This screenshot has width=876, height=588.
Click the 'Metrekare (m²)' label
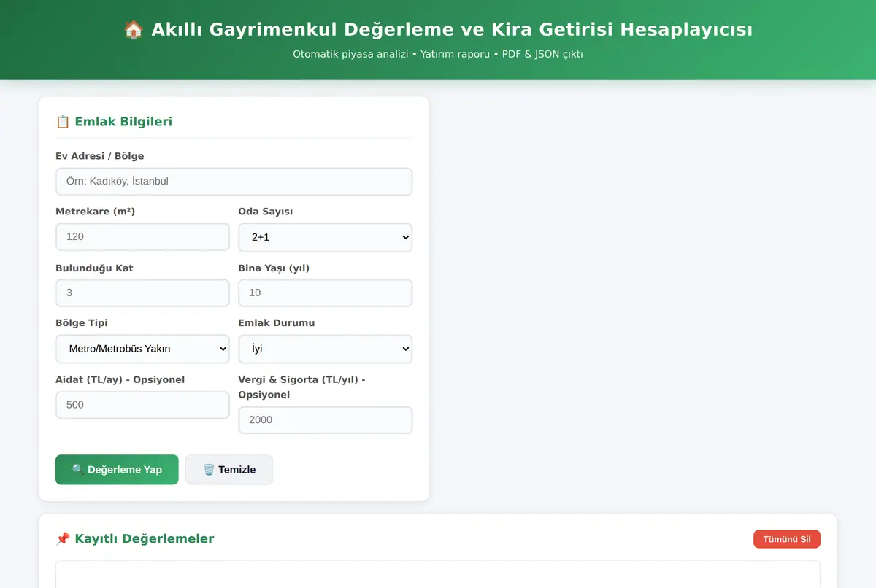[96, 212]
